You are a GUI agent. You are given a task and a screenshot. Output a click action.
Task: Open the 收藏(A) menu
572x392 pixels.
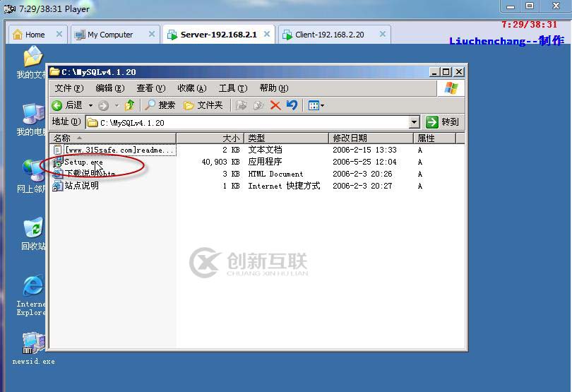click(192, 88)
